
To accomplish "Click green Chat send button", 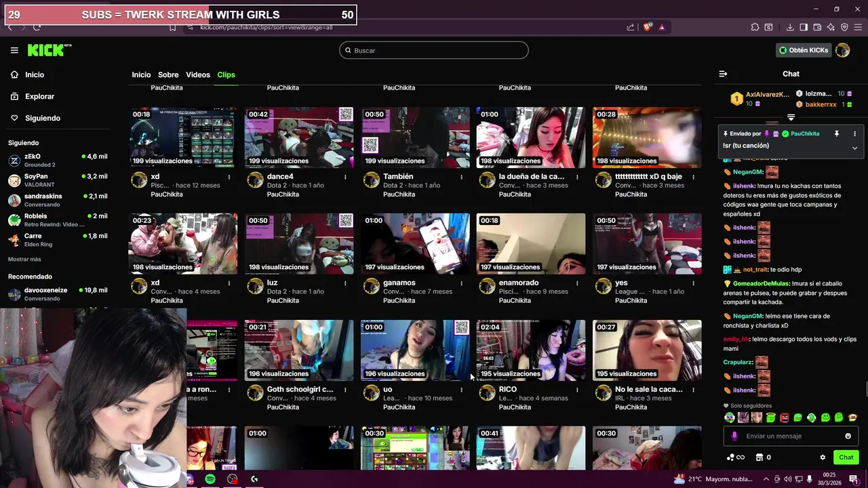I will 846,457.
